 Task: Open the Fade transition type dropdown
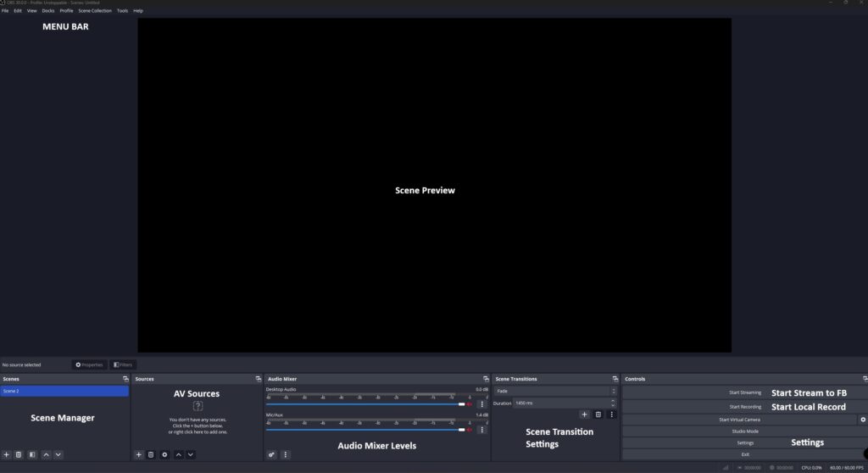point(554,391)
